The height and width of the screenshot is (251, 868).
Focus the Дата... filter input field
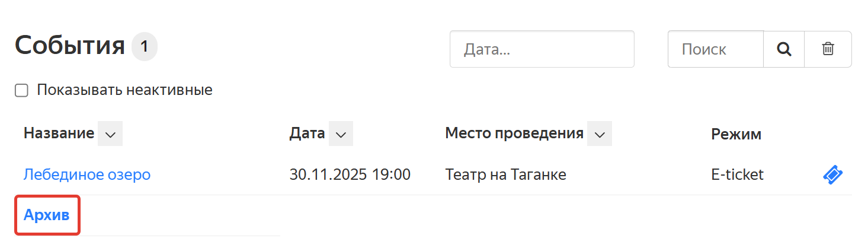point(542,49)
